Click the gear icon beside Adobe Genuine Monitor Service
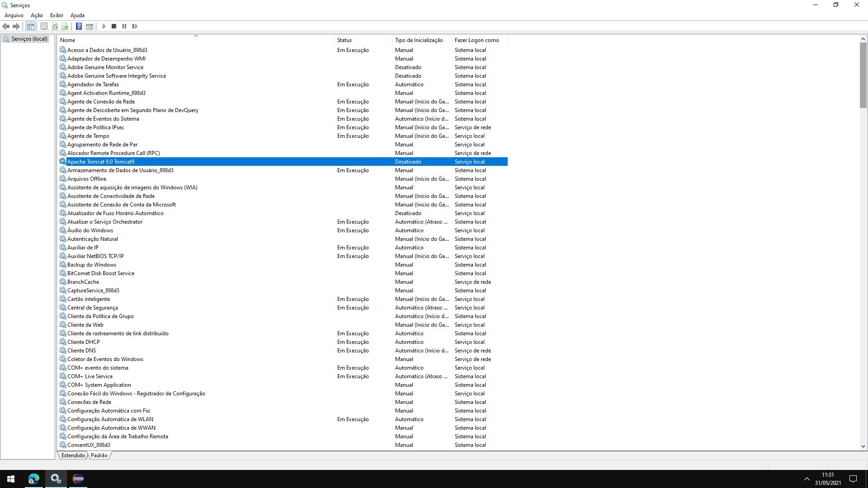Image resolution: width=868 pixels, height=488 pixels. pyautogui.click(x=63, y=67)
